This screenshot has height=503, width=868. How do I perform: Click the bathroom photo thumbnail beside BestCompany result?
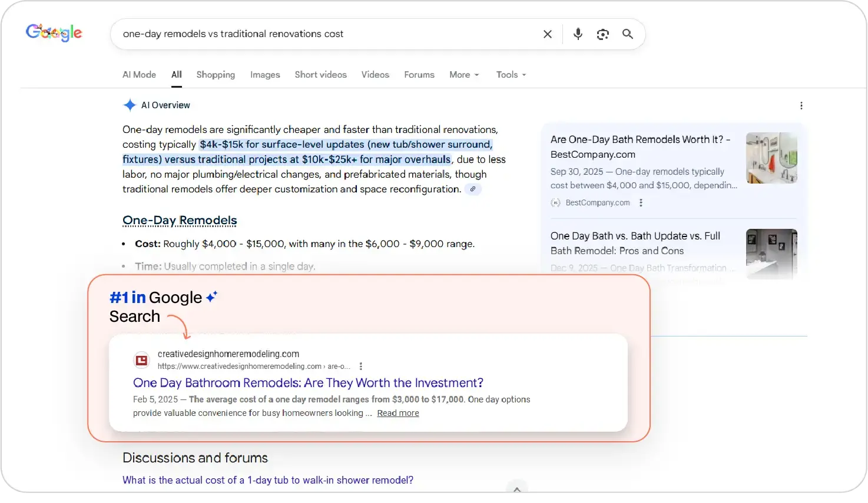pos(771,158)
